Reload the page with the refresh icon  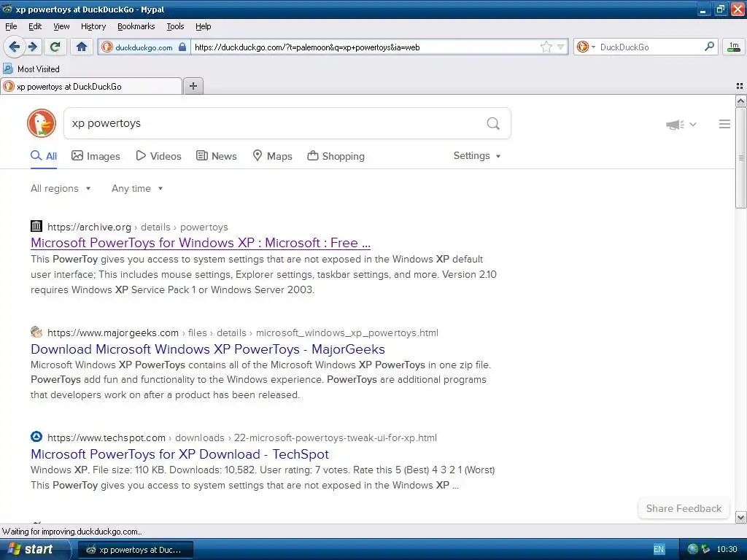tap(55, 47)
